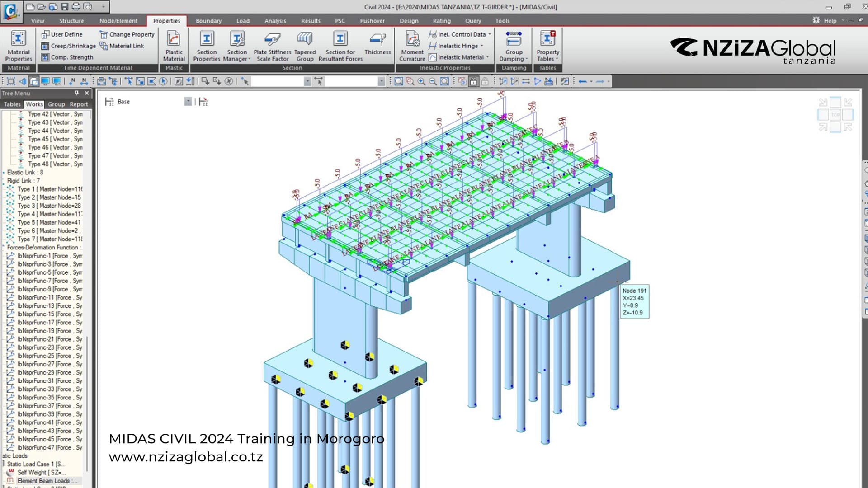Click the New file icon in quick access bar
Screen dimensions: 868x488
(30, 7)
